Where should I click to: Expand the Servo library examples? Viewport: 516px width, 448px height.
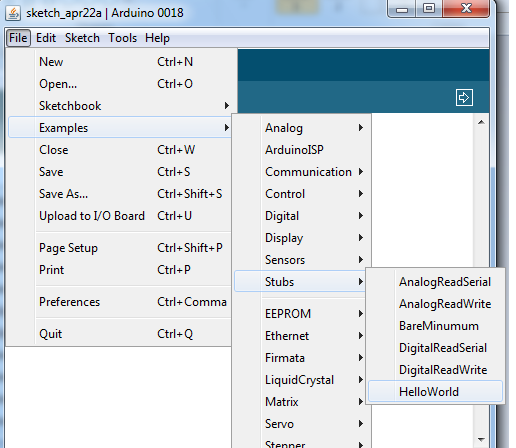click(302, 424)
